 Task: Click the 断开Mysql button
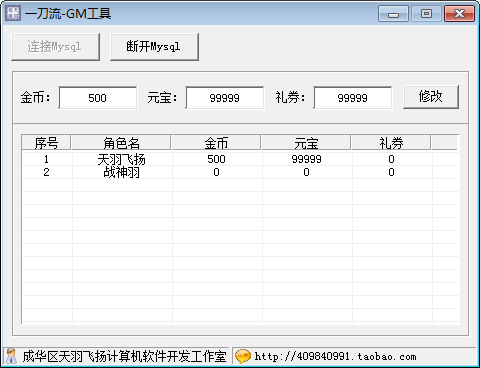[154, 47]
